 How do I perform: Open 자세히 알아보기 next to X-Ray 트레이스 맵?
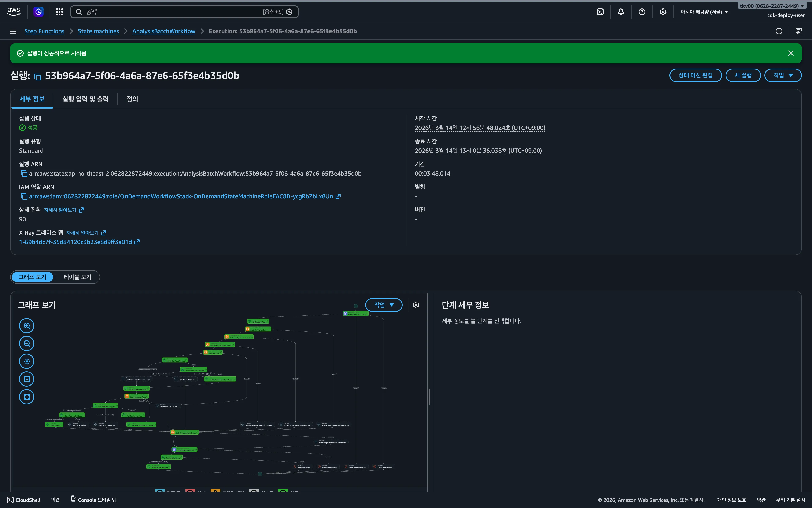pyautogui.click(x=86, y=232)
